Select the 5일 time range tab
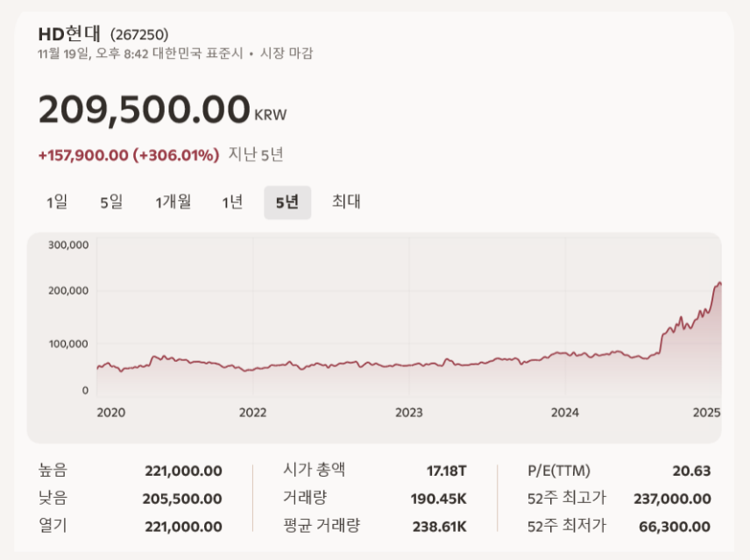 tap(111, 202)
